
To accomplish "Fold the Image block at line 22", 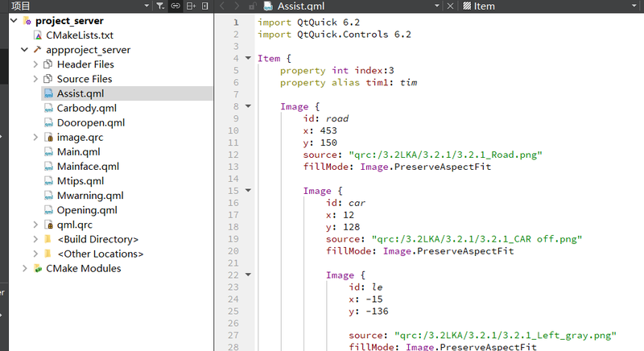I will (x=248, y=275).
